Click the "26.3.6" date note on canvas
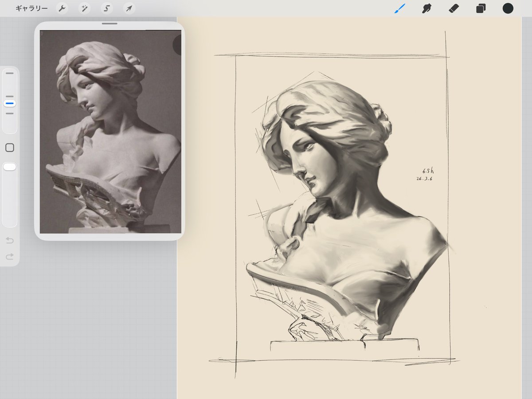This screenshot has width=532, height=399. pos(424,179)
